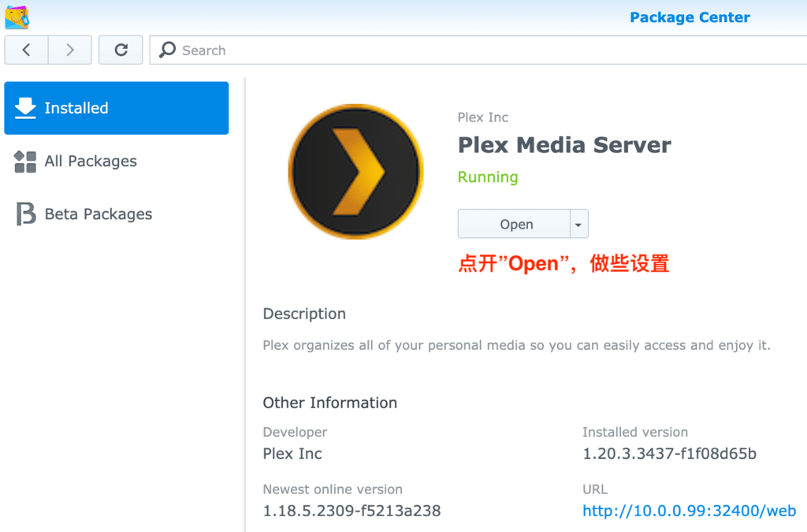Click the All Packages grid icon
This screenshot has width=807, height=532.
(x=25, y=162)
